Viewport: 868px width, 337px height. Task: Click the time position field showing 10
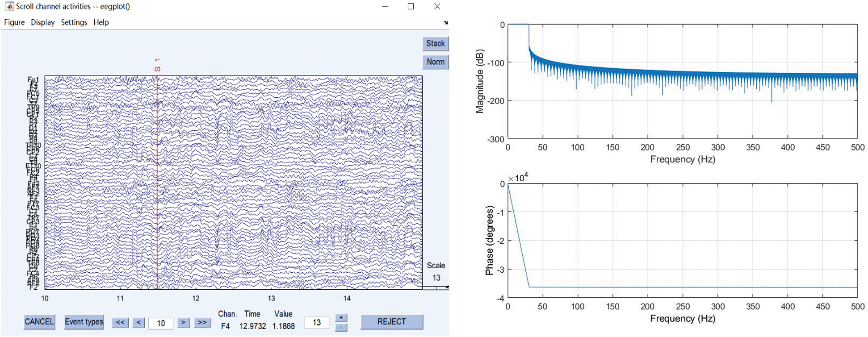click(x=161, y=323)
